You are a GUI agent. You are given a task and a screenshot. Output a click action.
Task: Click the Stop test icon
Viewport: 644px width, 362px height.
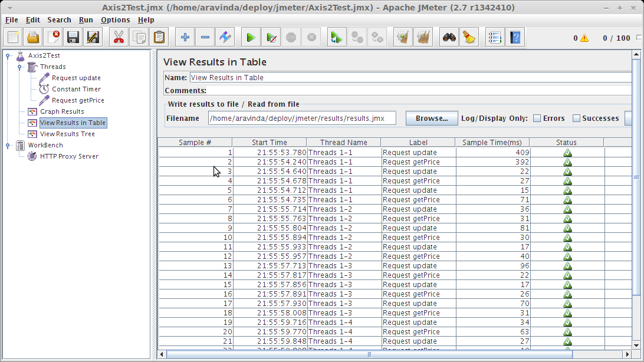point(291,38)
